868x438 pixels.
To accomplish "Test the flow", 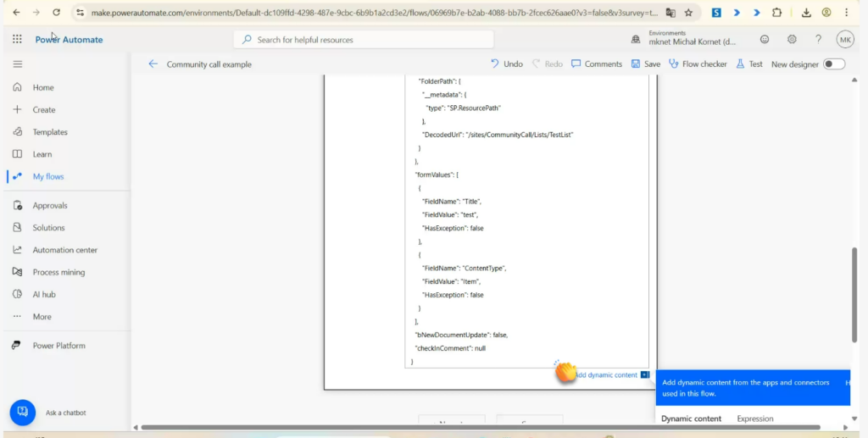I will (749, 64).
